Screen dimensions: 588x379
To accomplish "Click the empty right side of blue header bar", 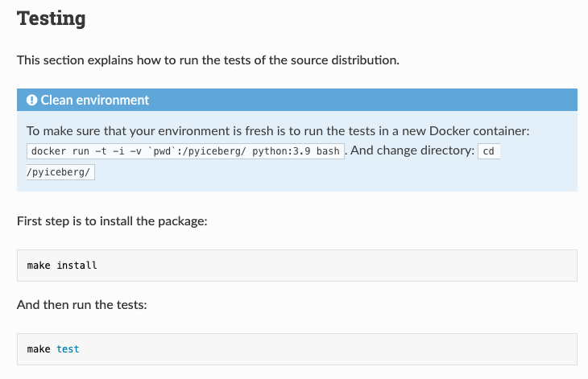I will (x=403, y=101).
